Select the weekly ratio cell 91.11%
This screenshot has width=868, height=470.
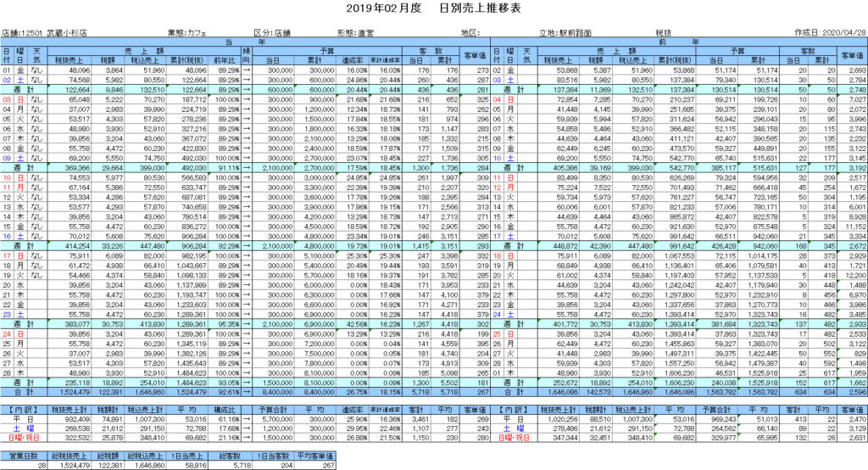pyautogui.click(x=227, y=168)
